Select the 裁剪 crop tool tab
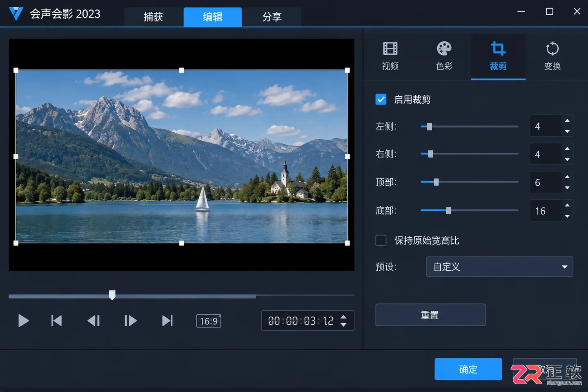 498,56
